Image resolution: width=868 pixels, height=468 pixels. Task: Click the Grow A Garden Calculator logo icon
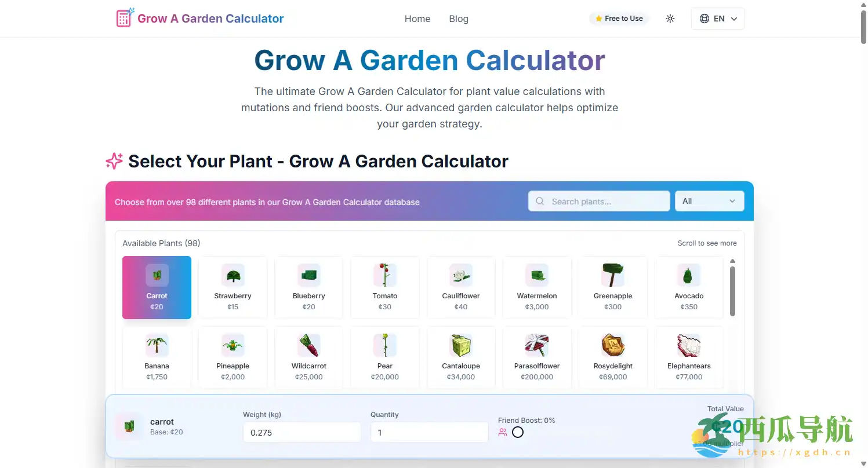(125, 18)
